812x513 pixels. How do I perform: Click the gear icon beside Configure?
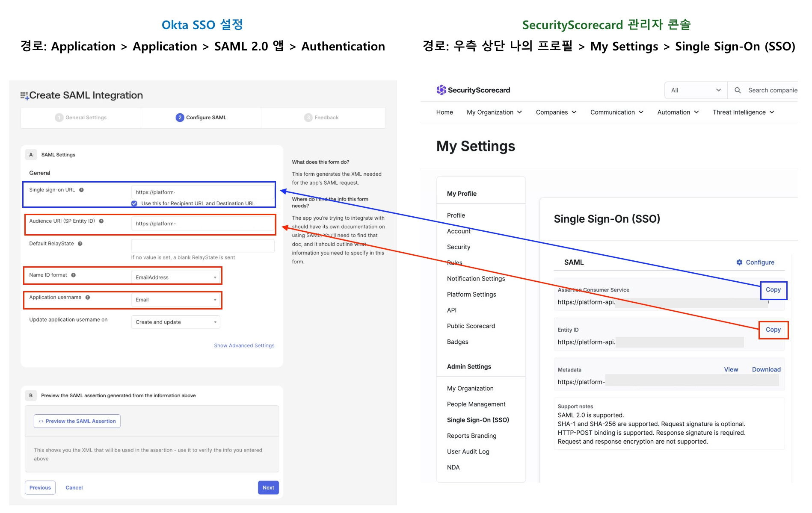739,262
